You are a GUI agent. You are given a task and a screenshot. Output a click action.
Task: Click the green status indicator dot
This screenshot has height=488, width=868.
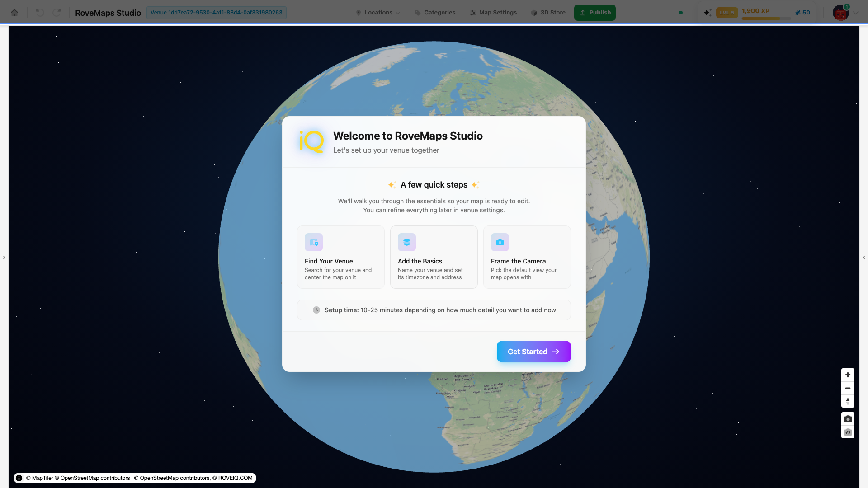681,13
